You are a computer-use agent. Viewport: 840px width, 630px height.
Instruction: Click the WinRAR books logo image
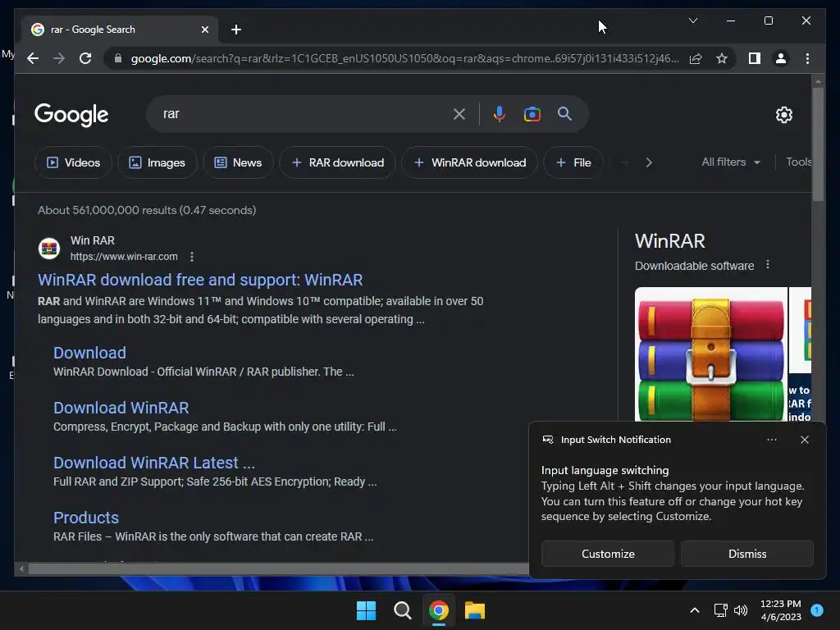pos(711,354)
